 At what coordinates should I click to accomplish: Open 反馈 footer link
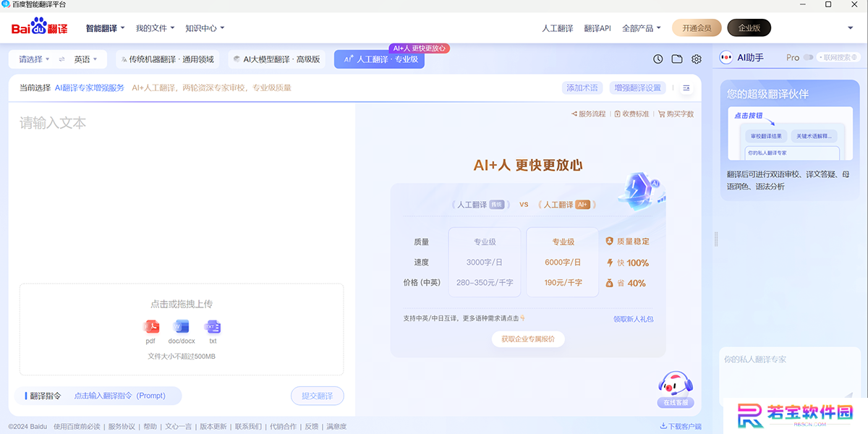tap(311, 426)
